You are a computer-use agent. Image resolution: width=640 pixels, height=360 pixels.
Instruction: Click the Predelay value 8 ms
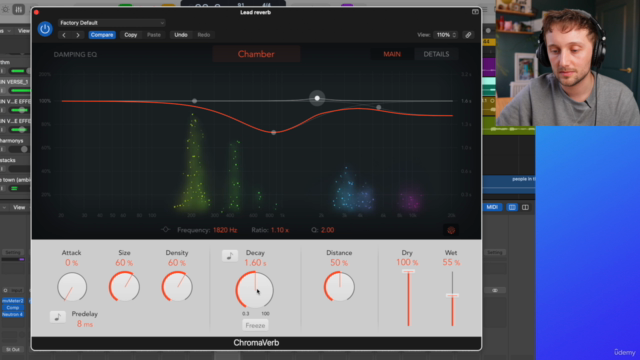click(85, 324)
